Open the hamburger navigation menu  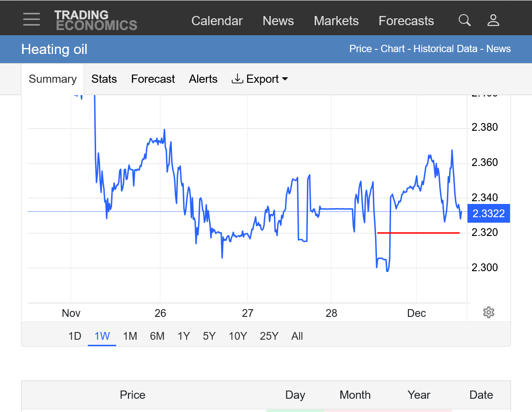(32, 20)
